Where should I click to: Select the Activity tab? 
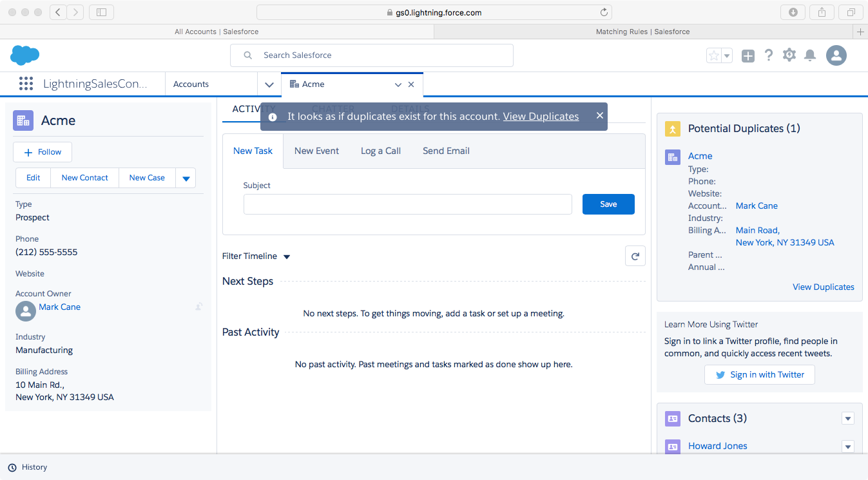[x=254, y=110]
